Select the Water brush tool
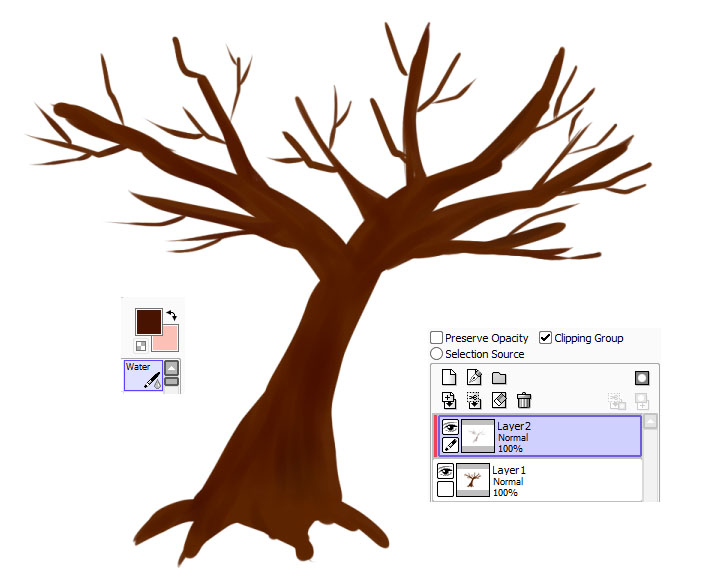The width and height of the screenshot is (717, 568). tap(142, 375)
